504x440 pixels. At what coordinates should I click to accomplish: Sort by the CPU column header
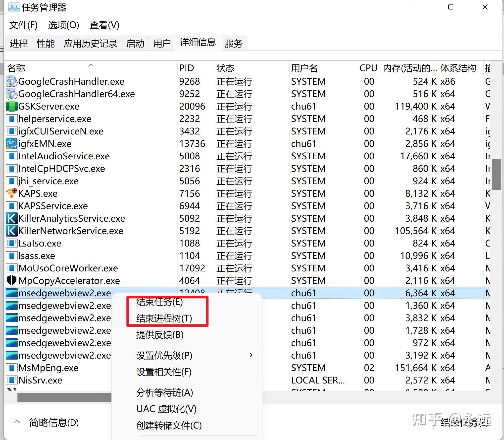[x=364, y=68]
